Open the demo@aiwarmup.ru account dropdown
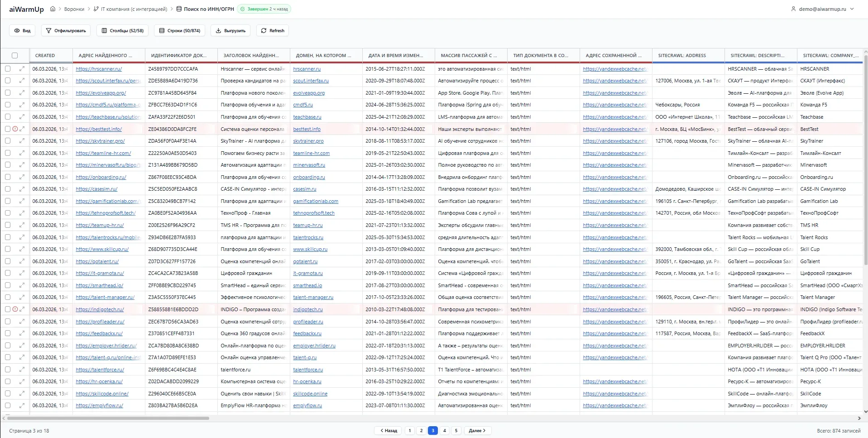This screenshot has width=868, height=438. 822,9
